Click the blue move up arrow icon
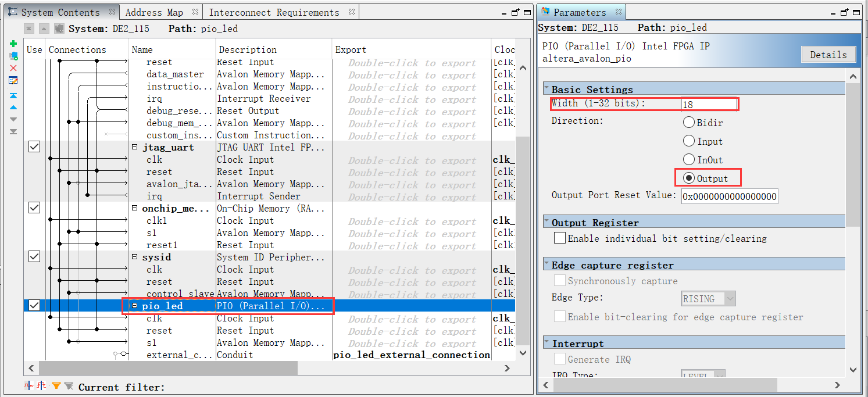 [x=13, y=108]
